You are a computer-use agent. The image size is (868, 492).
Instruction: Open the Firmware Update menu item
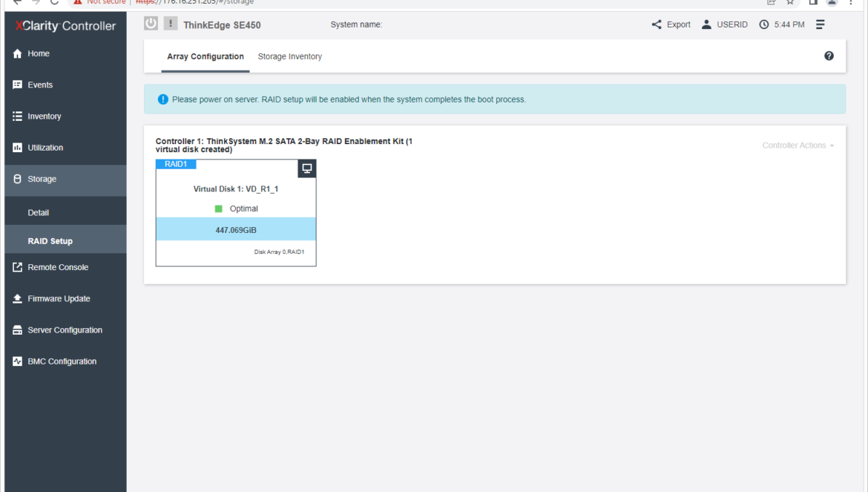(65, 299)
